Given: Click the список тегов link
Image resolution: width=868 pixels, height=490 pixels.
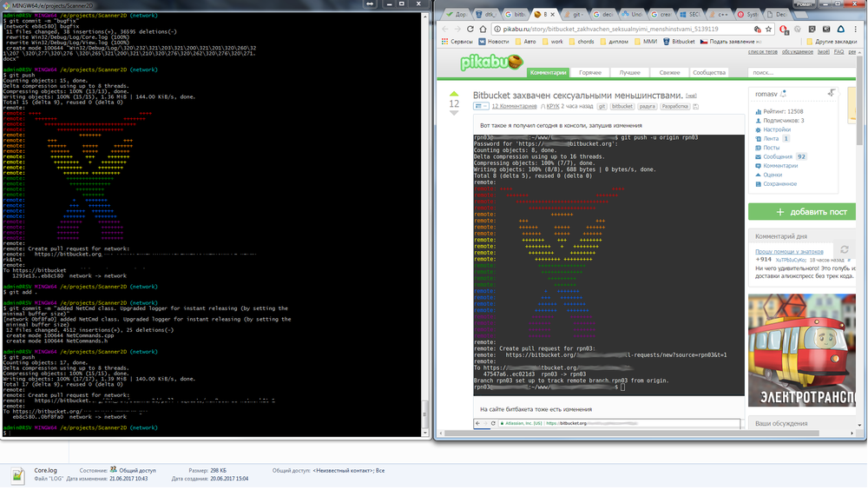Looking at the screenshot, I should pyautogui.click(x=762, y=52).
